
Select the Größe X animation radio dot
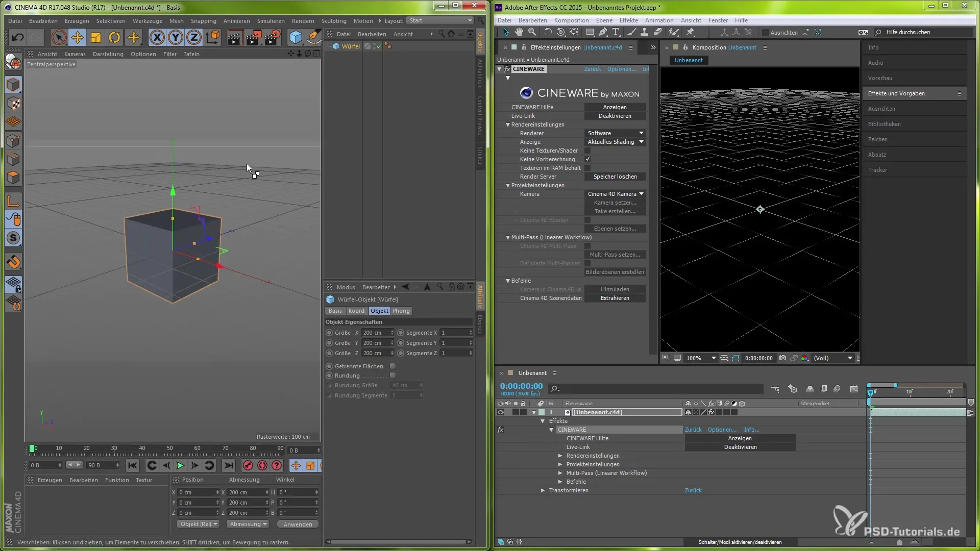coord(329,333)
